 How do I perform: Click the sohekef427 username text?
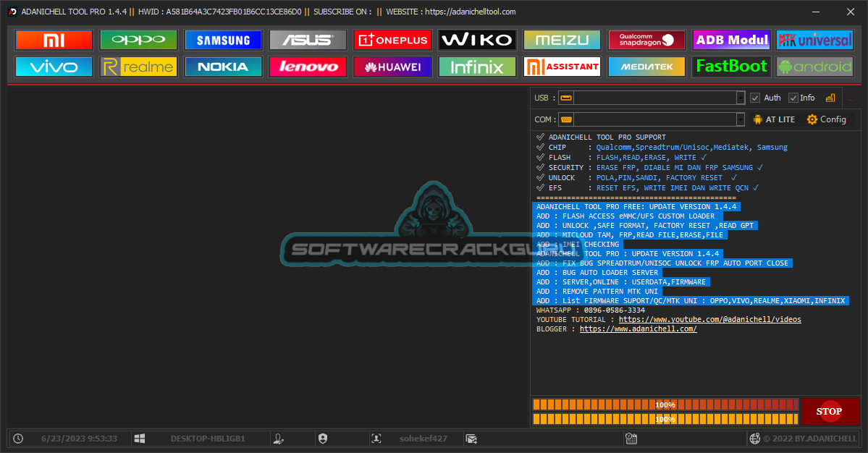point(424,439)
